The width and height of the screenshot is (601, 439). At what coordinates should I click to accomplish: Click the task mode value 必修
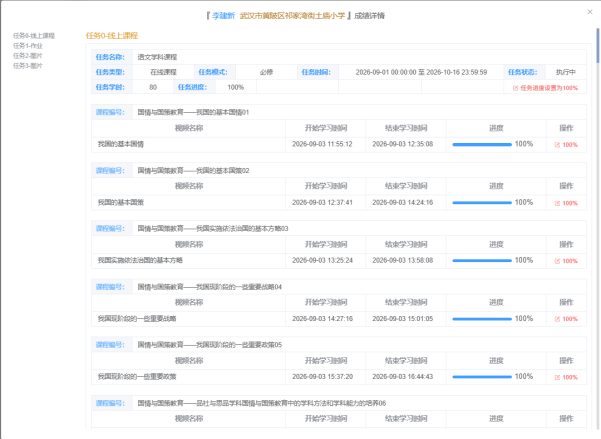pos(266,72)
